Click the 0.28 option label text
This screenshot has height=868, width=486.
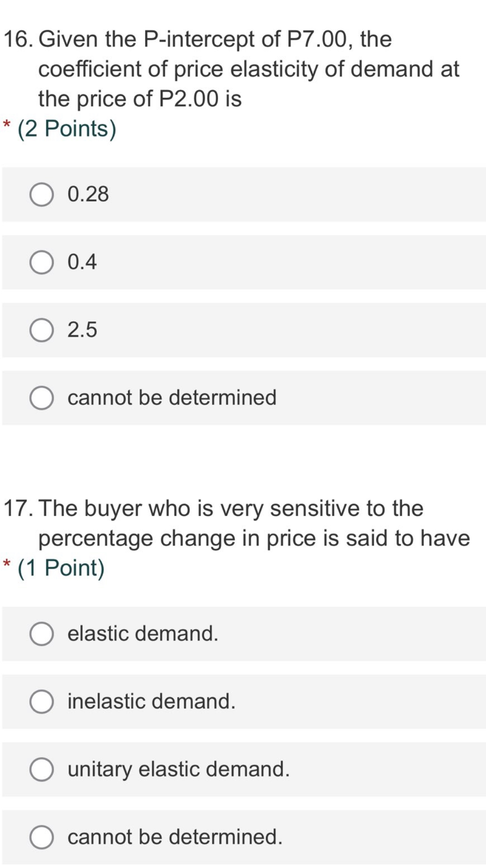click(88, 194)
